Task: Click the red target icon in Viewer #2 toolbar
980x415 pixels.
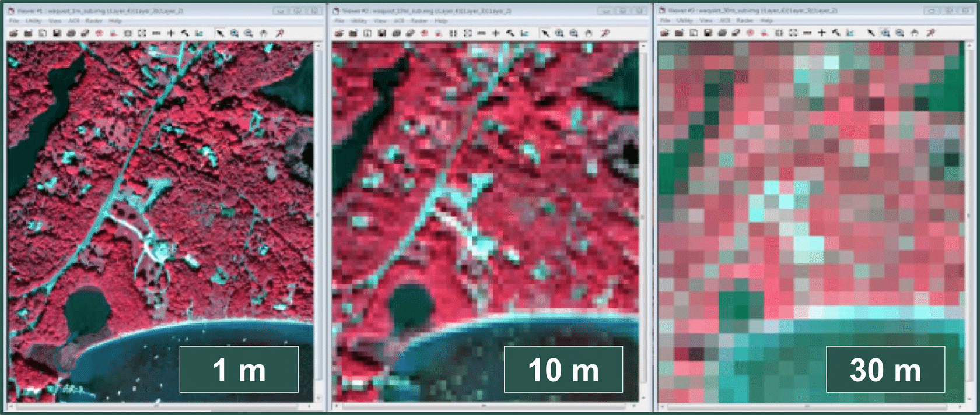Action: 424,33
